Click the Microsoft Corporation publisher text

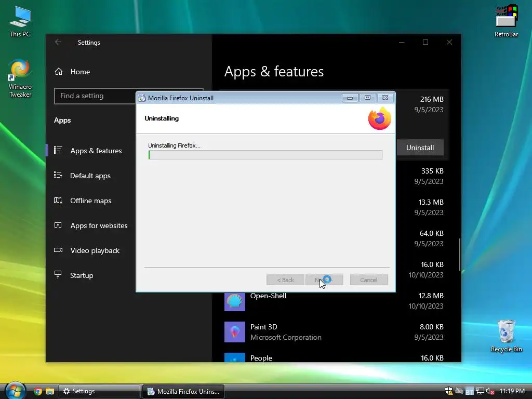point(286,337)
